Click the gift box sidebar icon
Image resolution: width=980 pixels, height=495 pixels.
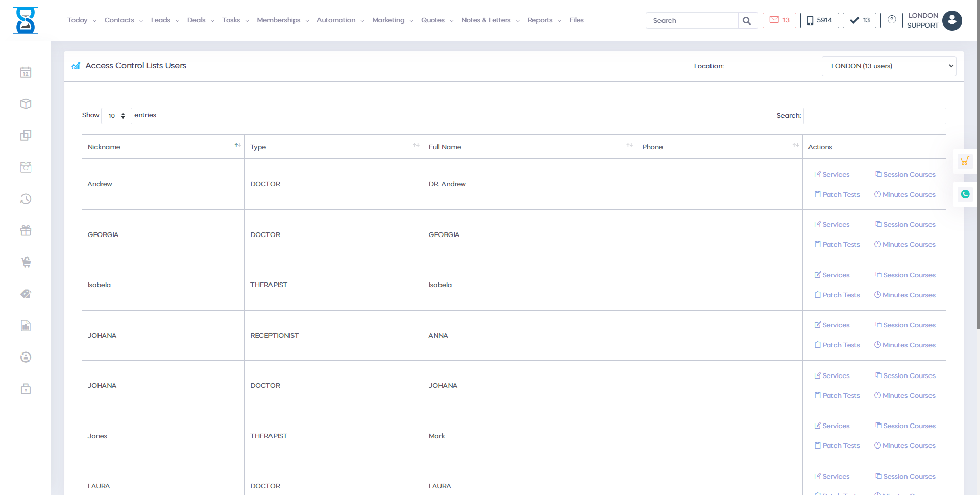[x=26, y=231]
